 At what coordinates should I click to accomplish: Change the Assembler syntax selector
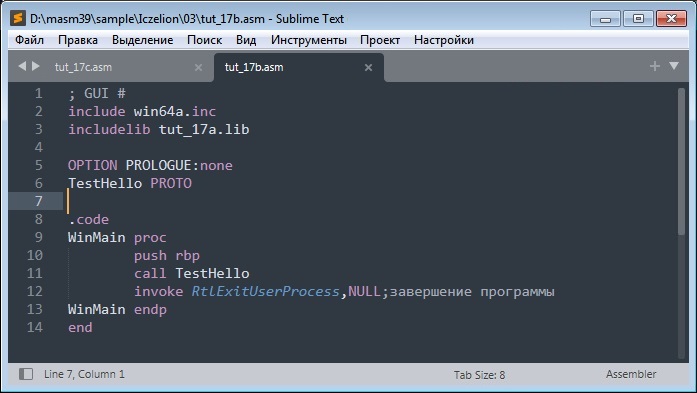point(631,374)
